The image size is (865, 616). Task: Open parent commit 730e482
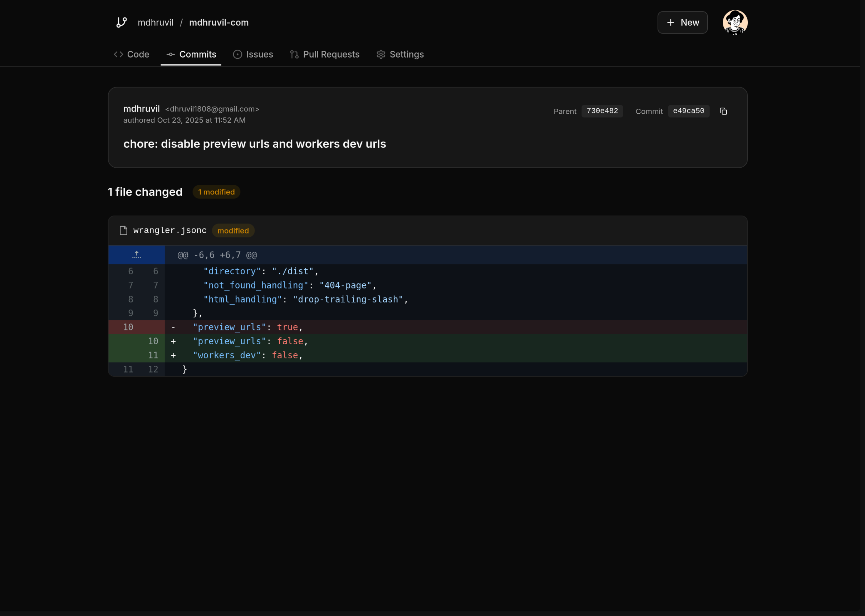(602, 111)
